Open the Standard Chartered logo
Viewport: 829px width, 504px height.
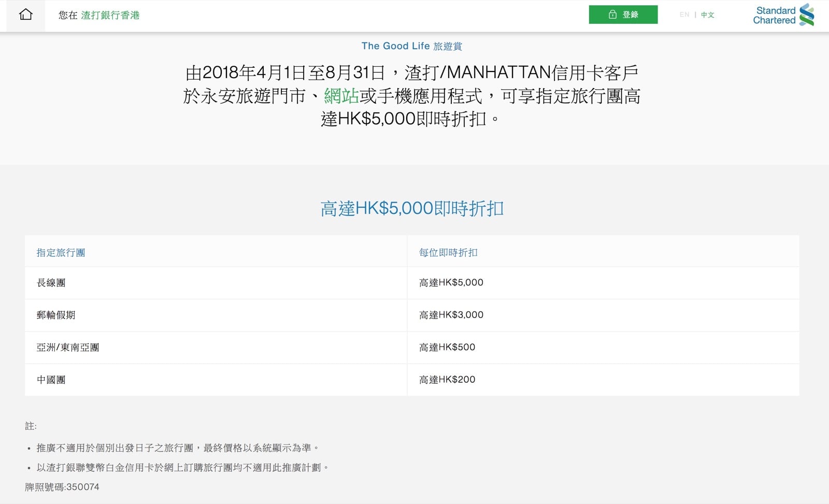pos(783,15)
